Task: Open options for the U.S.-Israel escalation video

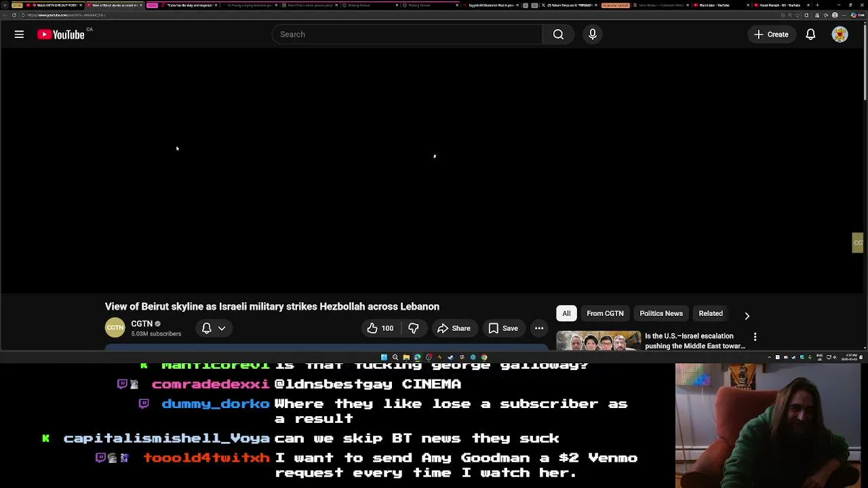Action: tap(755, 336)
